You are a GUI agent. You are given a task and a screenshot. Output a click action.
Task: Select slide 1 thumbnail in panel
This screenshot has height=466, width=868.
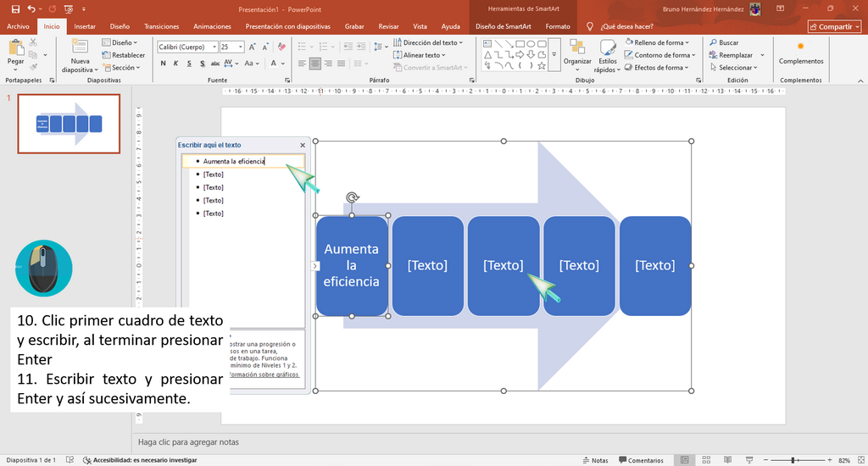(x=69, y=124)
